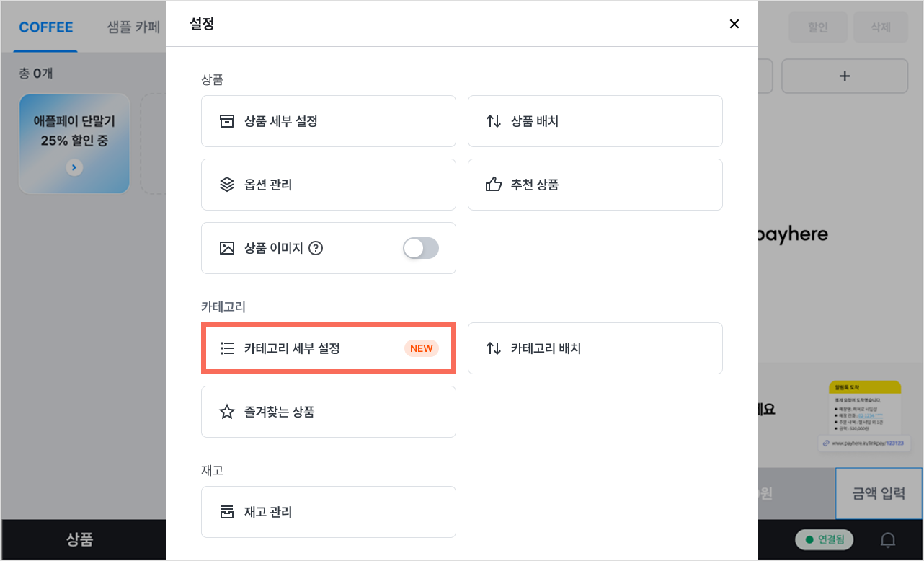924x561 pixels.
Task: Open 카테고리 배치 settings
Action: pyautogui.click(x=595, y=348)
